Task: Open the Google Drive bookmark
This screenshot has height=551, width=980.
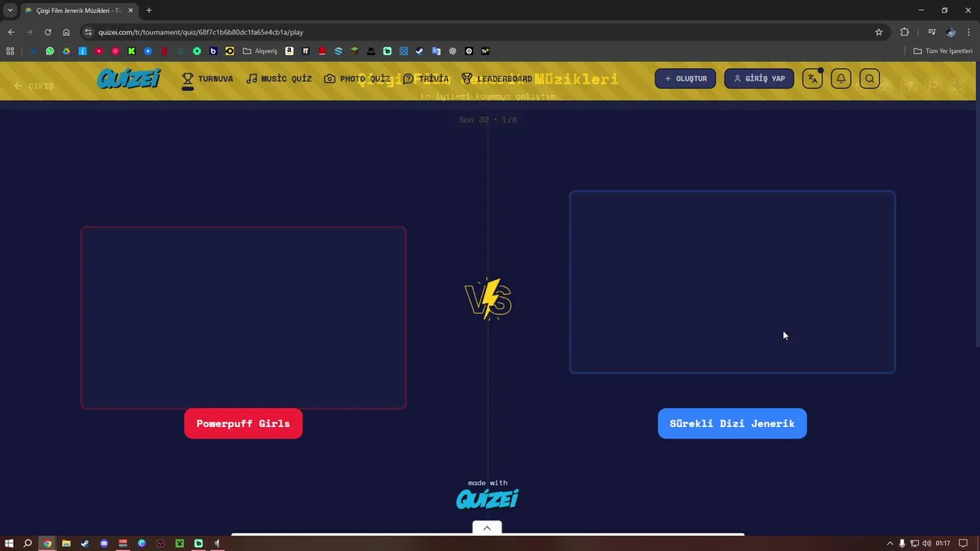Action: tap(66, 51)
